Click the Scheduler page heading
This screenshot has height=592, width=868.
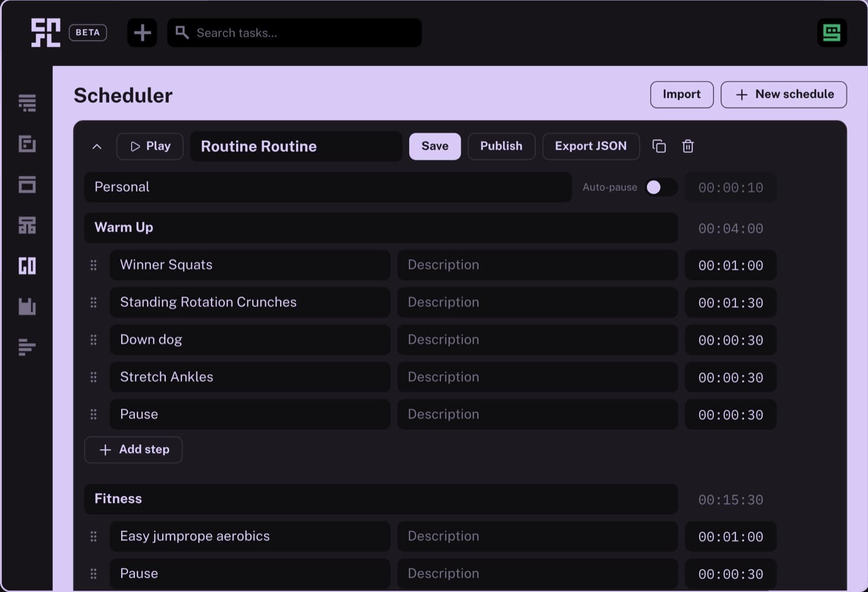coord(123,95)
